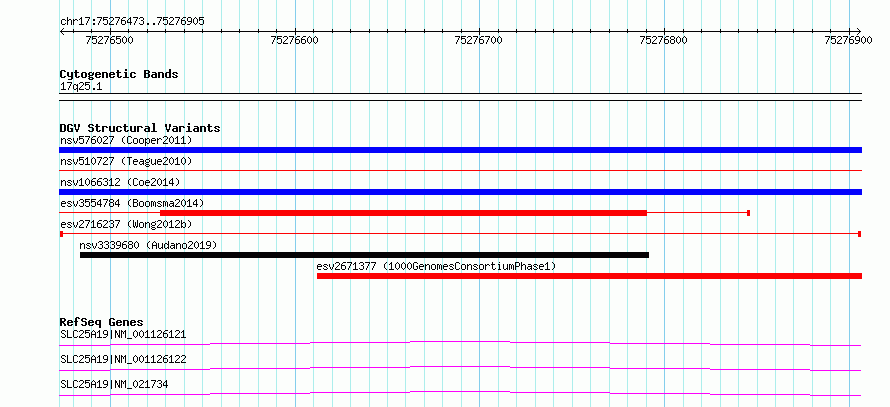The width and height of the screenshot is (890, 407).
Task: Click the blue nsv1066312 variant bar
Action: (x=460, y=192)
